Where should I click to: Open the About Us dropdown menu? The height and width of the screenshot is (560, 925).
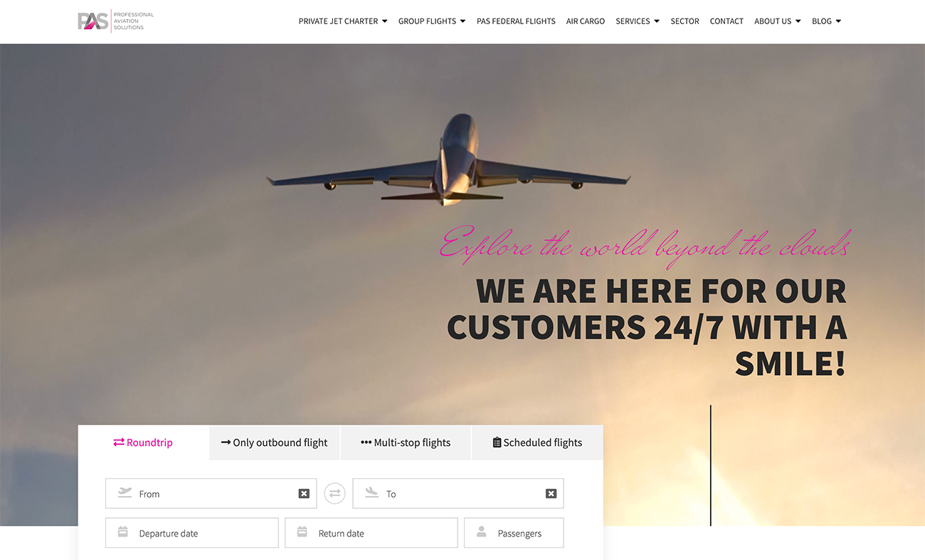tap(778, 21)
